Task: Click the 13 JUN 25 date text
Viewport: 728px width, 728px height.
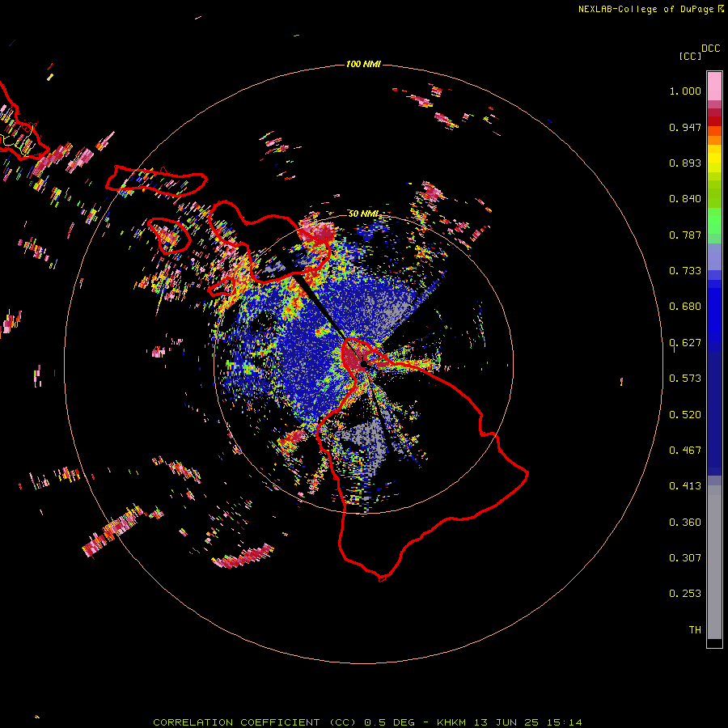Action: point(506,722)
